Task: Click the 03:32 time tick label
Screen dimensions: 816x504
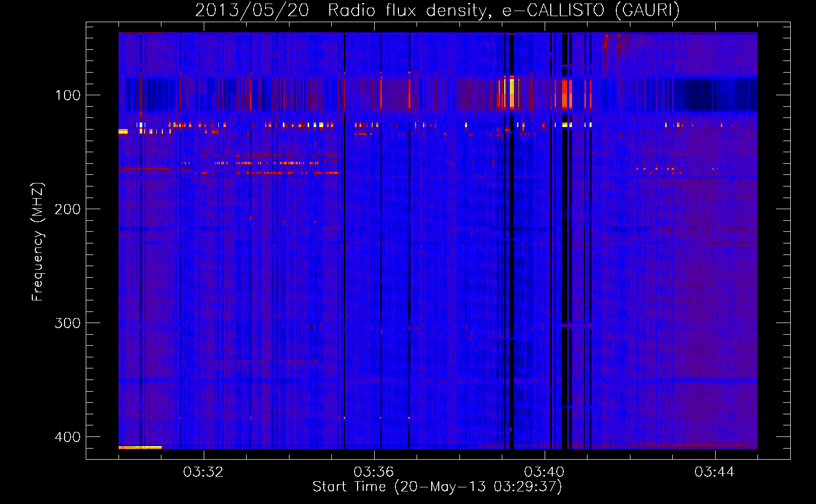Action: point(203,472)
